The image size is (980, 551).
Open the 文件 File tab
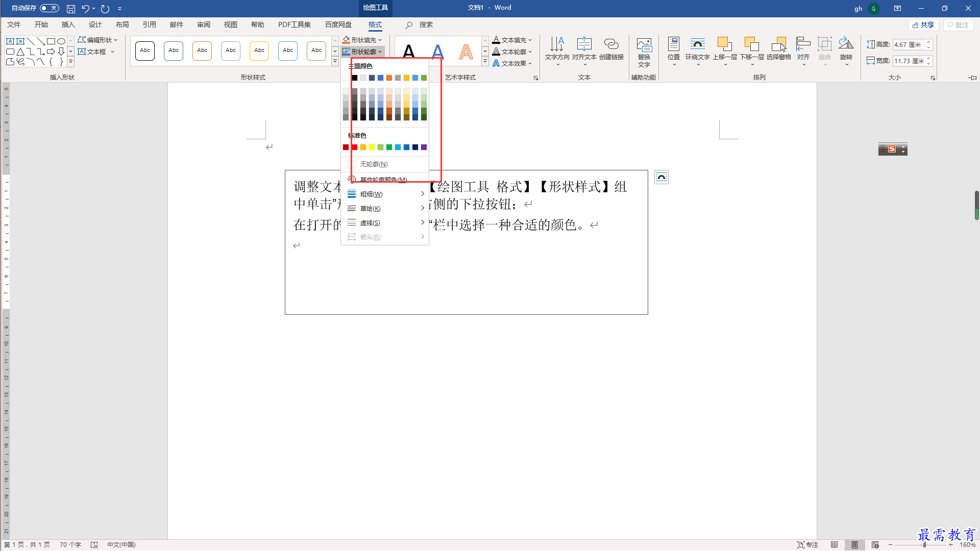click(x=14, y=24)
